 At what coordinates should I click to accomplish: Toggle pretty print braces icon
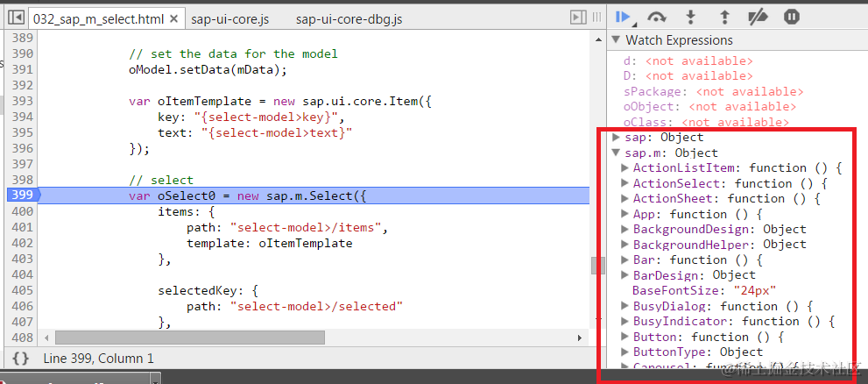(20, 359)
